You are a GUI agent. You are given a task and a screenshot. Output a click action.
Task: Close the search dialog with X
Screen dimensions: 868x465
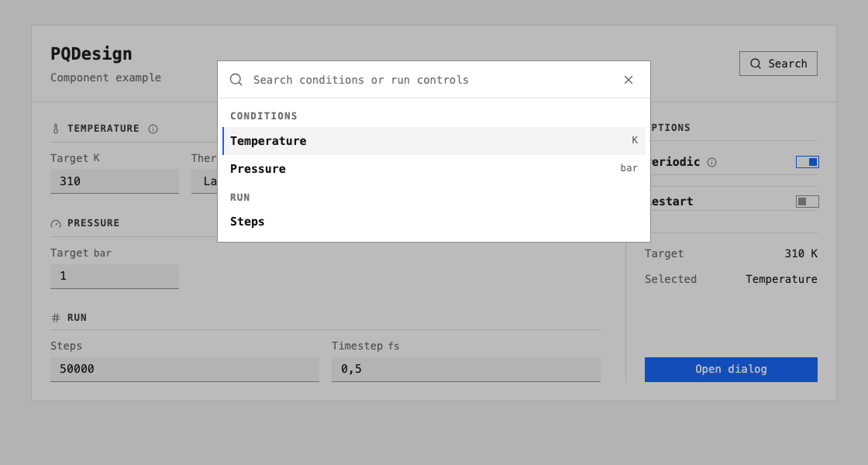pyautogui.click(x=629, y=80)
